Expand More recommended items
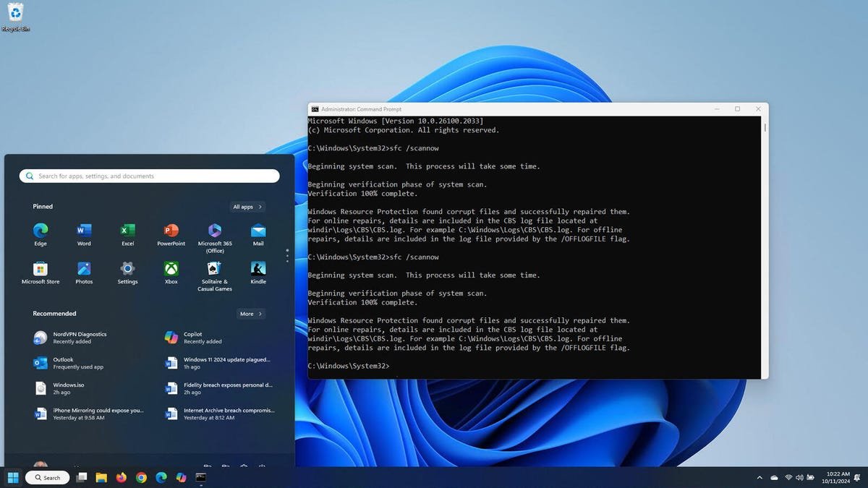Viewport: 868px width, 488px height. click(x=251, y=314)
